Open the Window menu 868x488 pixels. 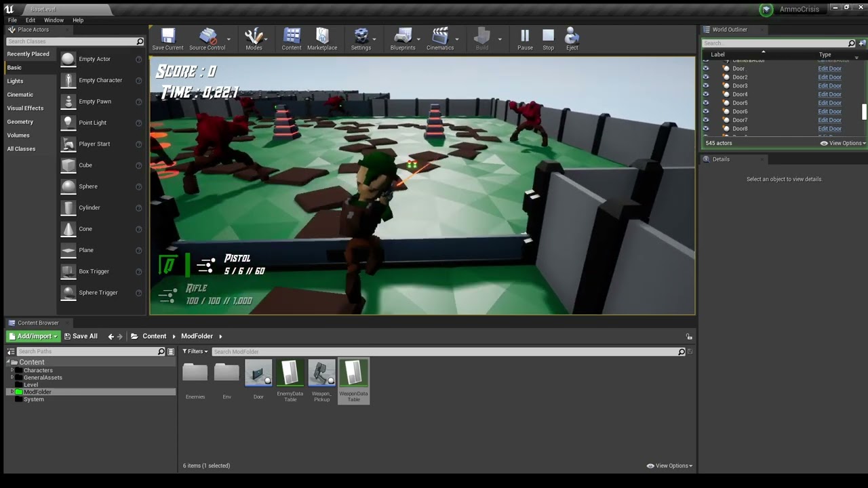click(54, 20)
